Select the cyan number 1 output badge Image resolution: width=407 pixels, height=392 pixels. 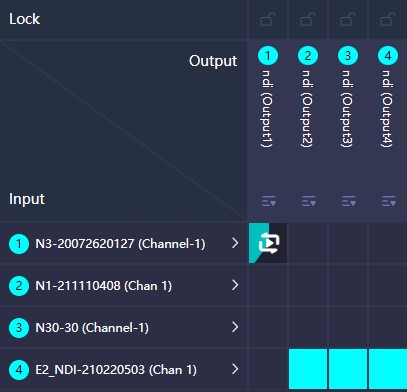point(268,55)
